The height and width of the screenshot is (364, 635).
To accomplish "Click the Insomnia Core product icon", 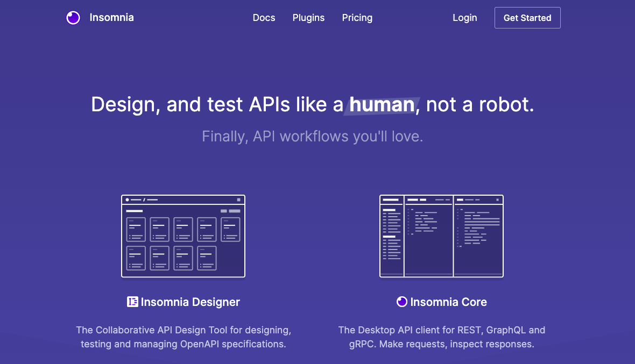I will [x=402, y=302].
